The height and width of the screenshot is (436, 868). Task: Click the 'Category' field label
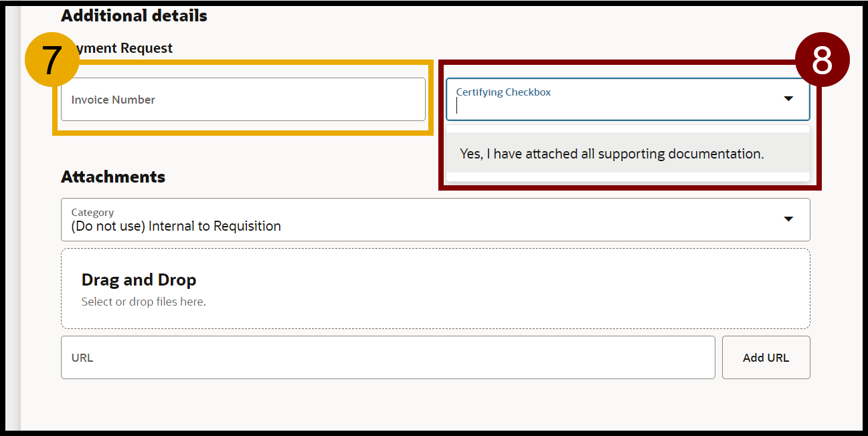(x=92, y=213)
